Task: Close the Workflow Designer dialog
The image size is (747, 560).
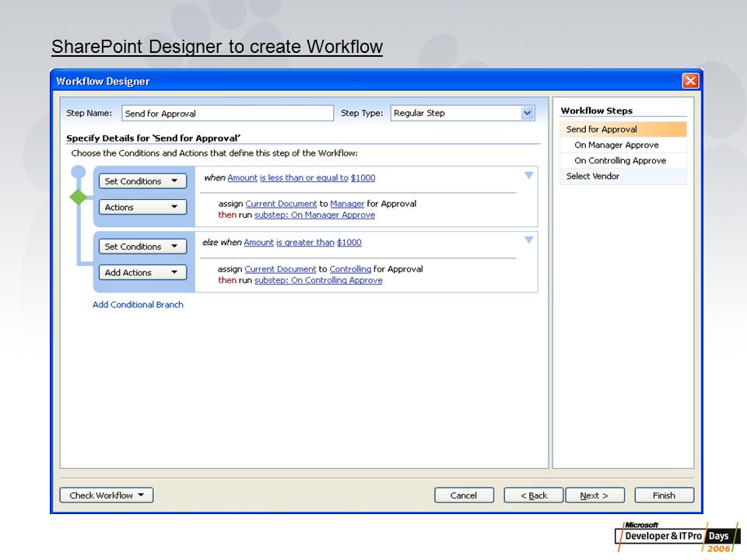Action: point(690,80)
